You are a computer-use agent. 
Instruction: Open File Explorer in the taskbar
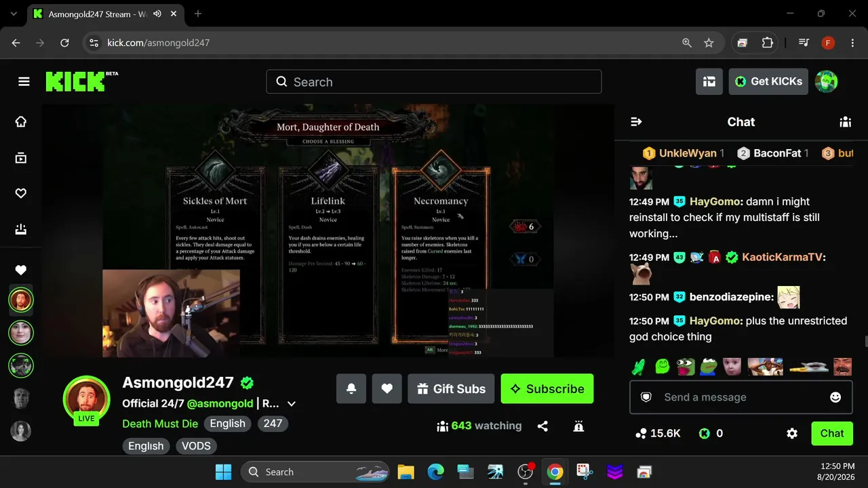(406, 472)
